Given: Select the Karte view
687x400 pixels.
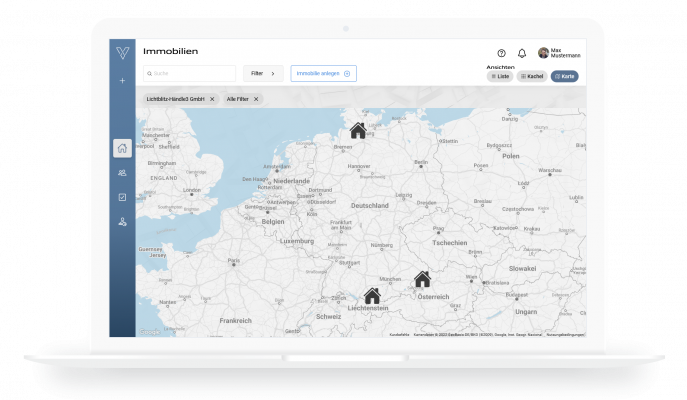Looking at the screenshot, I should 564,76.
